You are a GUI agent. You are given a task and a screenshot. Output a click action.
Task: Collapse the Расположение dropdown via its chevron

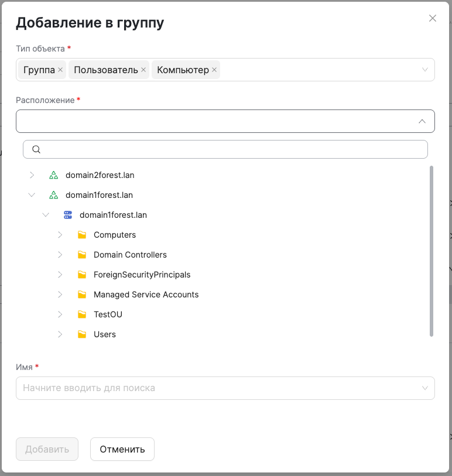coord(421,121)
